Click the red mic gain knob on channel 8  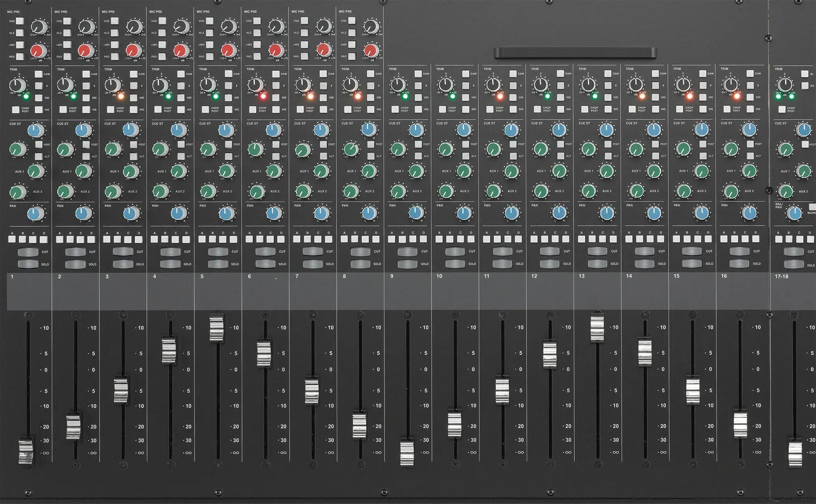[370, 50]
